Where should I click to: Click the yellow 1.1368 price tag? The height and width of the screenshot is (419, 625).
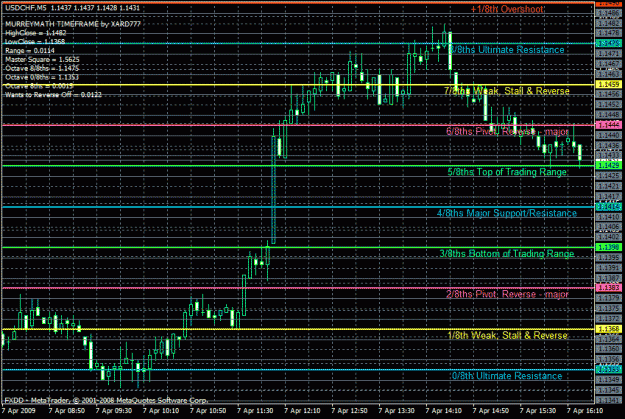608,329
